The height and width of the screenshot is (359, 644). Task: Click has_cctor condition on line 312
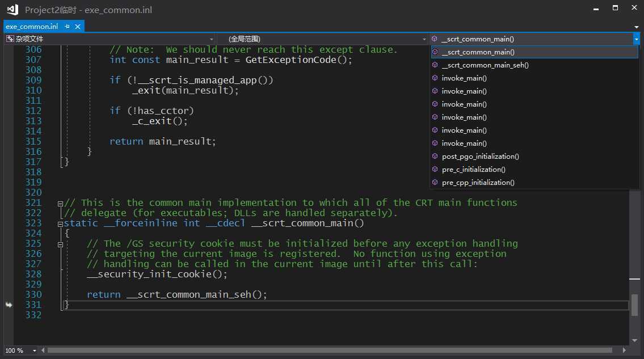tap(163, 111)
